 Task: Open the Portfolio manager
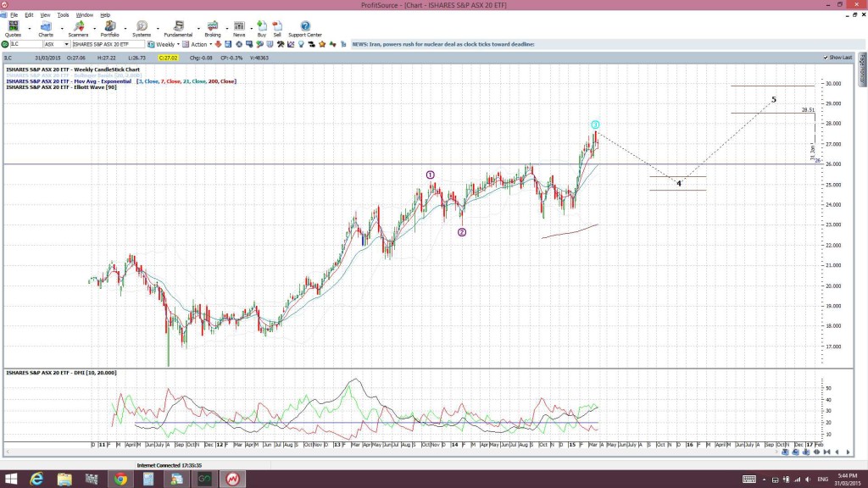pyautogui.click(x=109, y=29)
